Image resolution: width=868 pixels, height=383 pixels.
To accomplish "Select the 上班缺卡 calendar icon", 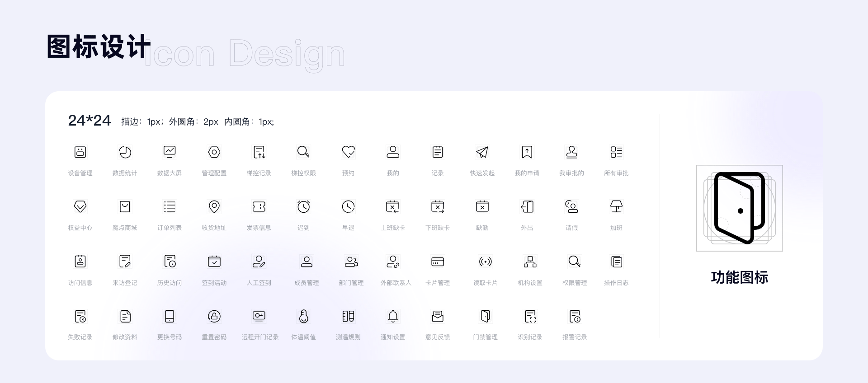I will point(393,207).
